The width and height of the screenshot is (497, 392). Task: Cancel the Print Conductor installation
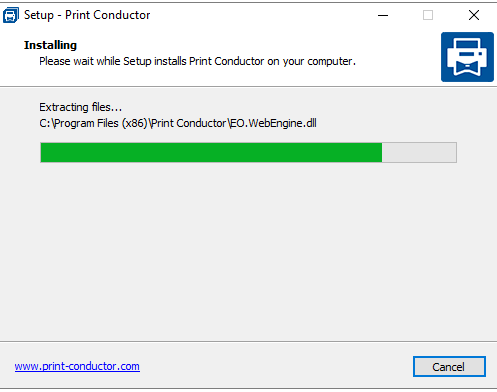coord(449,367)
